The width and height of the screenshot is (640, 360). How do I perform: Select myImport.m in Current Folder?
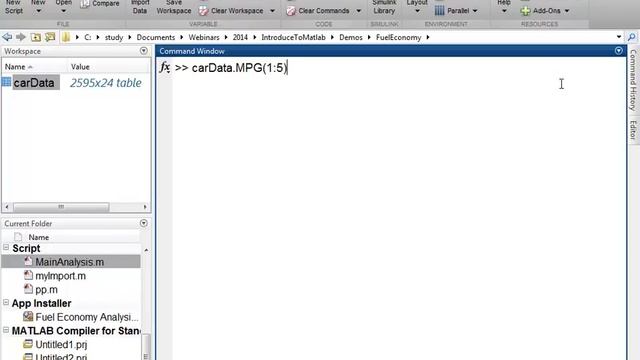60,276
